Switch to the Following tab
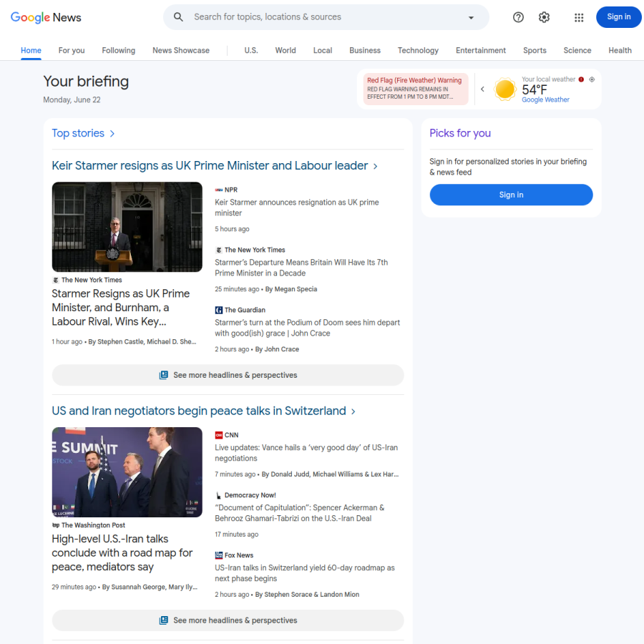Image resolution: width=644 pixels, height=644 pixels. (x=119, y=51)
